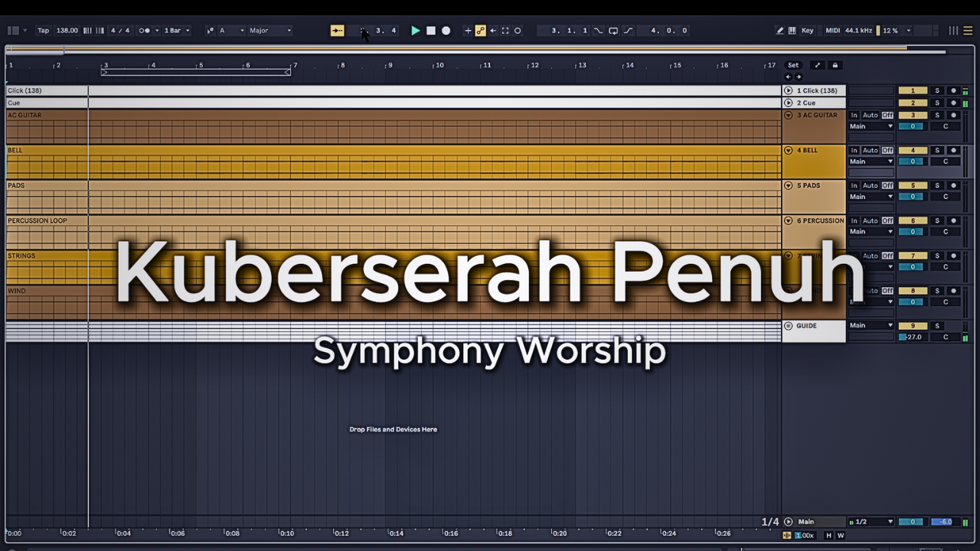Click the AC GUITAR pan C control
Image resolution: width=980 pixels, height=551 pixels.
coord(946,126)
